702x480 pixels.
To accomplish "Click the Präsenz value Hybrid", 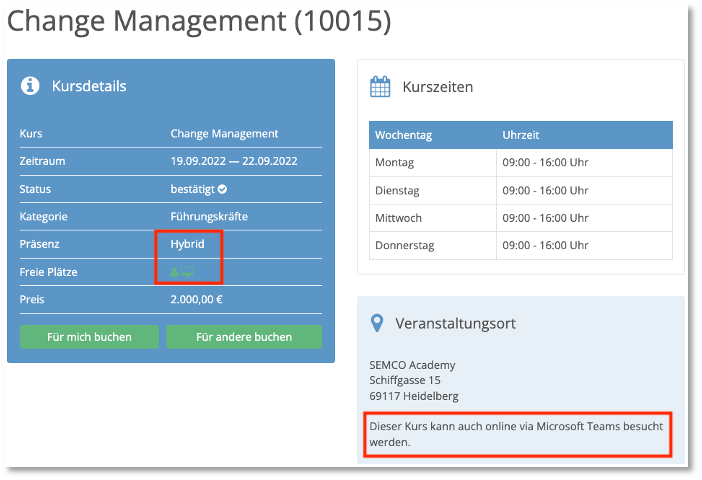I will pyautogui.click(x=188, y=244).
